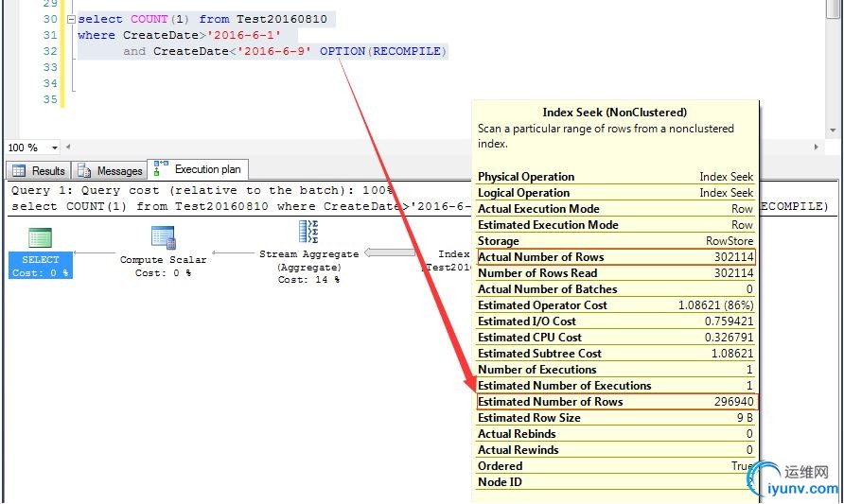This screenshot has width=844, height=504.
Task: Click the Storage RowStore row
Action: tap(615, 241)
